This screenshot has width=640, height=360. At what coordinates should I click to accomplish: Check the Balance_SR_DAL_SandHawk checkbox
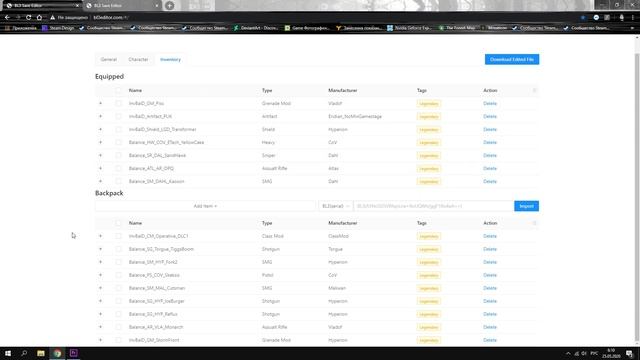(x=118, y=156)
